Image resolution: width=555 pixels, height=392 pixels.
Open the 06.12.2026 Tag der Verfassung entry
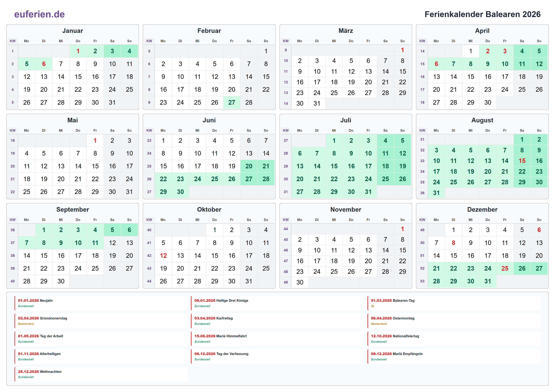click(x=277, y=356)
